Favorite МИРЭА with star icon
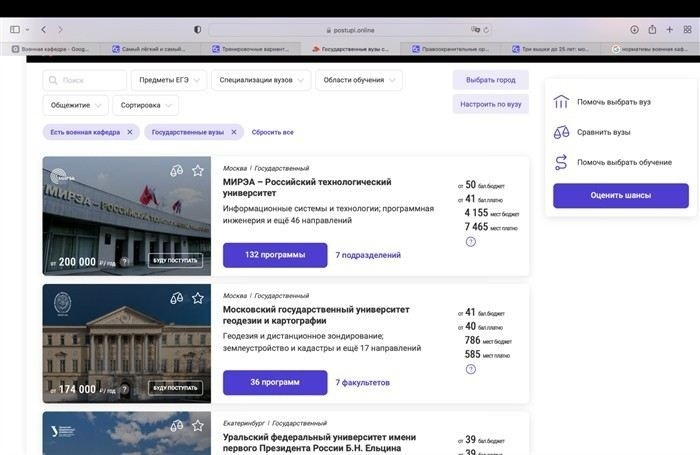700x455 pixels. (198, 171)
